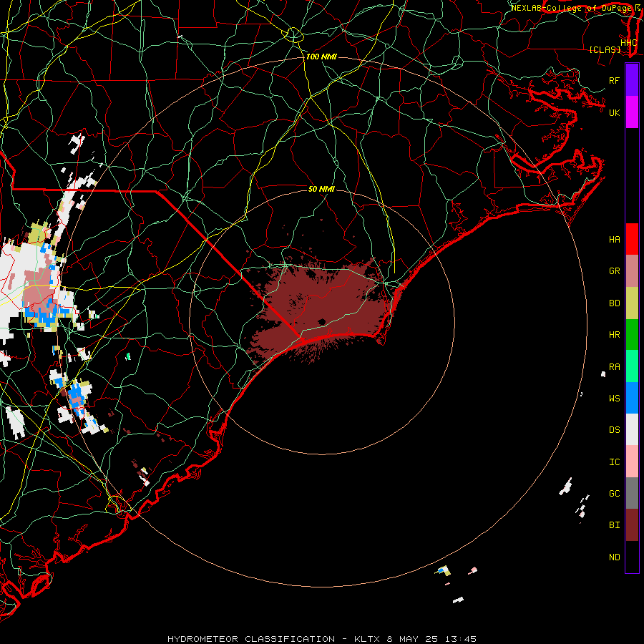The height and width of the screenshot is (644, 644).
Task: Click the ND legend label
Action: 614,557
